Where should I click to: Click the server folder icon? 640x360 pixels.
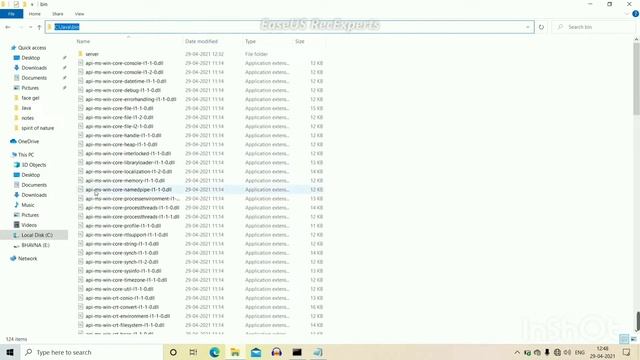[x=80, y=54]
